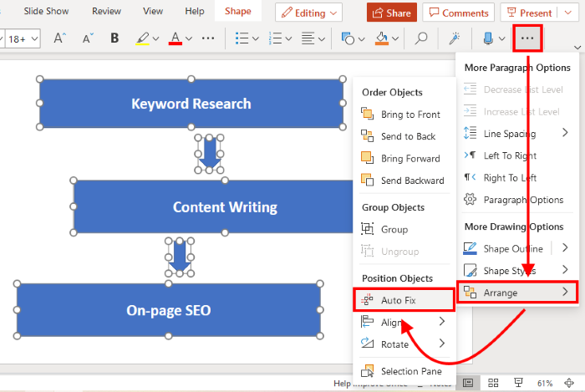The width and height of the screenshot is (585, 392).
Task: Expand the Dictate dropdown arrow
Action: (x=501, y=38)
